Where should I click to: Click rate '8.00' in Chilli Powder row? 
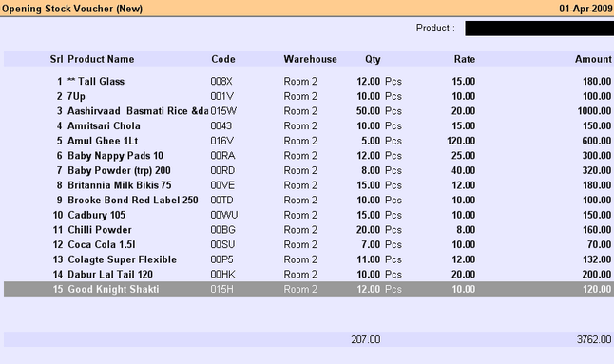click(x=466, y=230)
